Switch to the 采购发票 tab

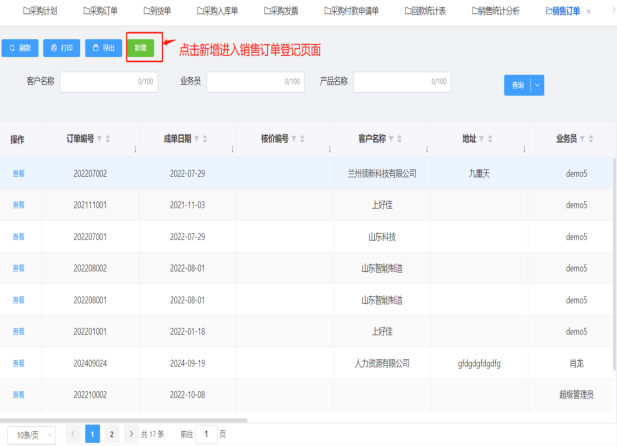click(x=281, y=11)
